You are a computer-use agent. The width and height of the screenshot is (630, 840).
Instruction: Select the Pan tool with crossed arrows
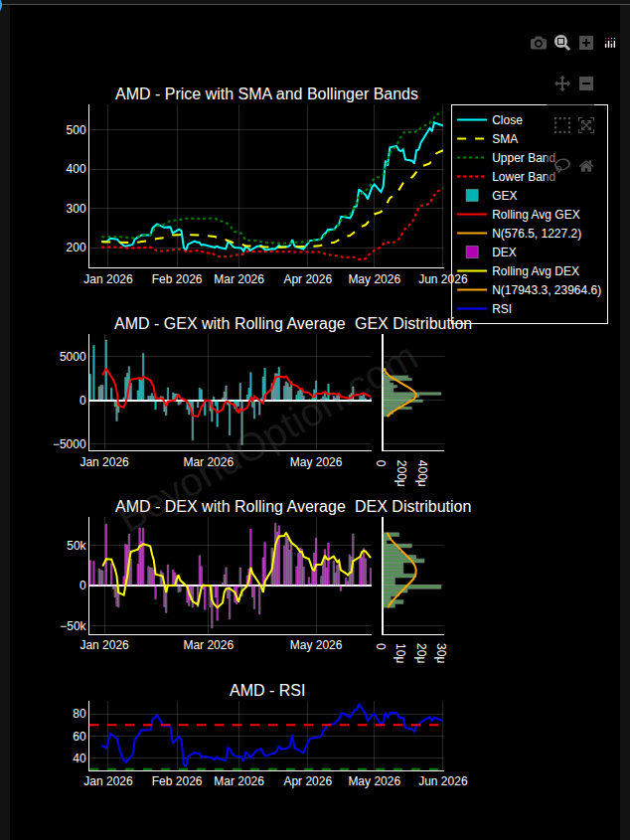562,84
